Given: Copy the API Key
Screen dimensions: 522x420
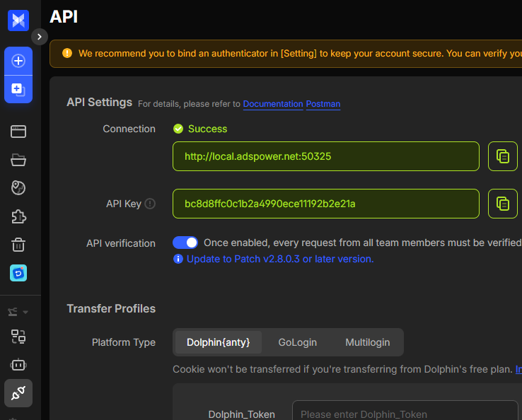Looking at the screenshot, I should (502, 204).
